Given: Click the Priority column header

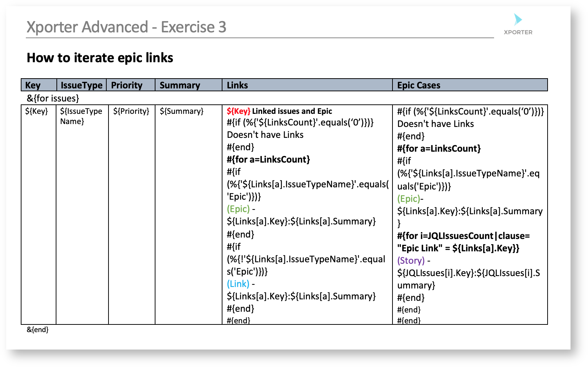Looking at the screenshot, I should [x=126, y=85].
